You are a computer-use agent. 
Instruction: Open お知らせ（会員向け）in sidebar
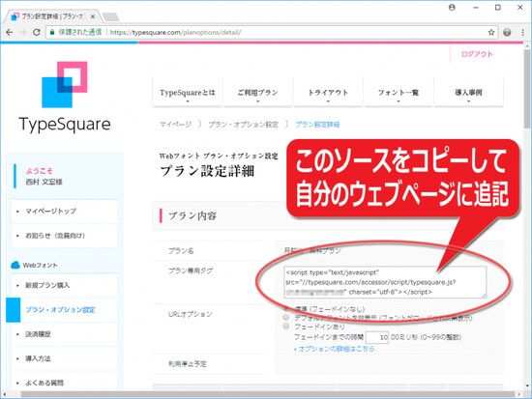point(65,236)
